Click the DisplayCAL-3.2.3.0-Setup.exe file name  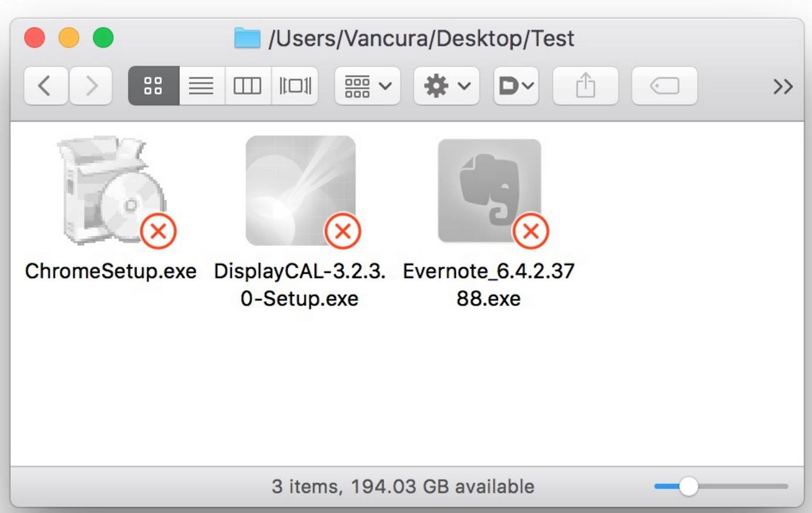[300, 285]
